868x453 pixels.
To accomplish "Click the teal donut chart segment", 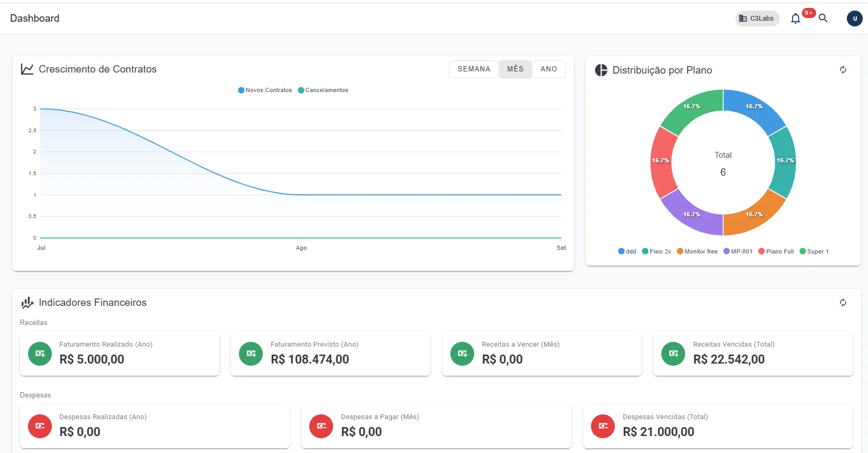I will [x=785, y=162].
